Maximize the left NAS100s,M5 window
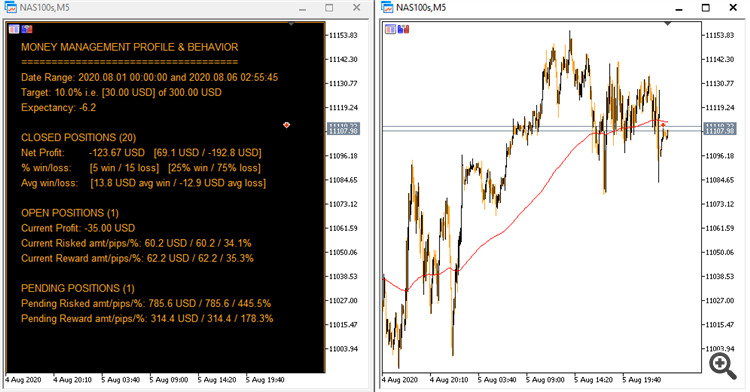 329,8
